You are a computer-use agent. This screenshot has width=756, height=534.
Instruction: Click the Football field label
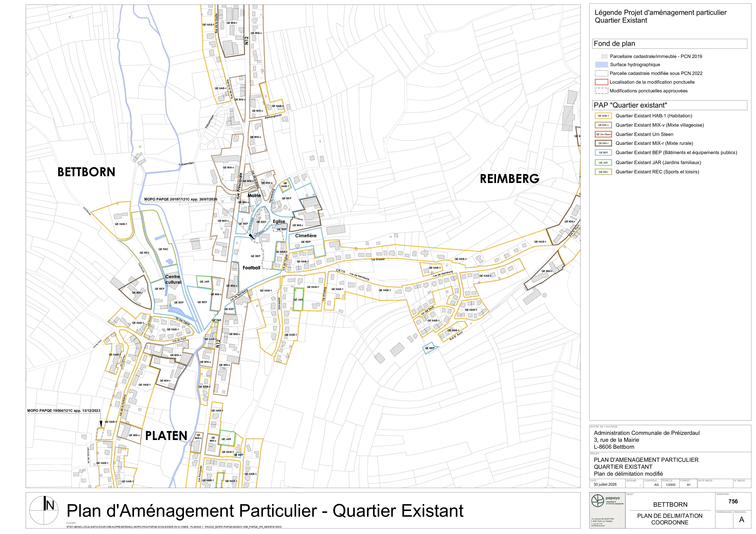coord(252,268)
